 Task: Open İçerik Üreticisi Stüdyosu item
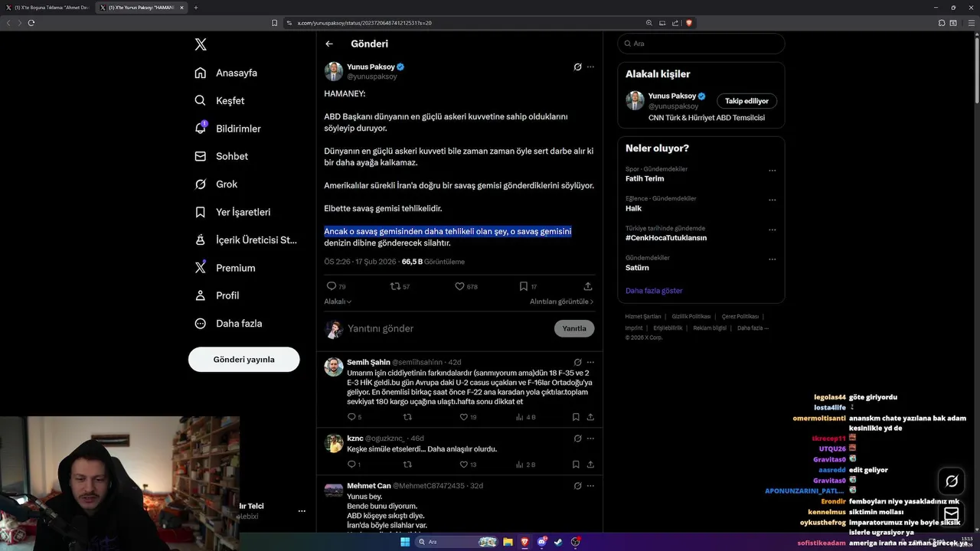(x=246, y=240)
